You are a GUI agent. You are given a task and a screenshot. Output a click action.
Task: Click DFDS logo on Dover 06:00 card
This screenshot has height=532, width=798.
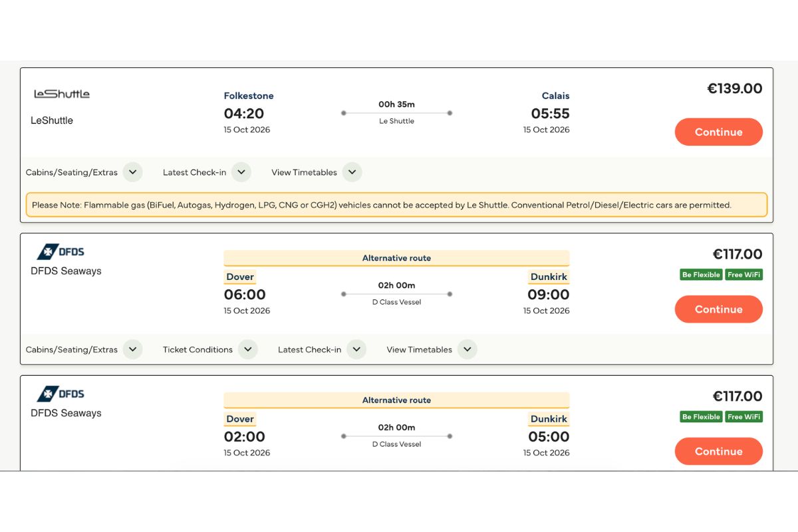(x=61, y=252)
